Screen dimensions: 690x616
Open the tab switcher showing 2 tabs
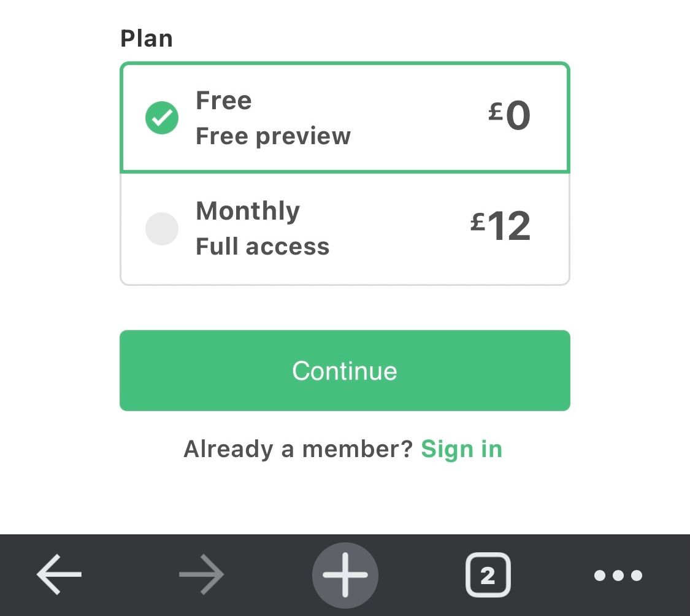coord(488,575)
